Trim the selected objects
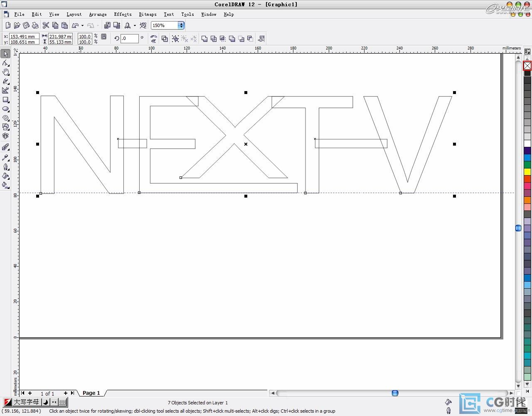Screen dimensions: 532x416 pyautogui.click(x=214, y=39)
